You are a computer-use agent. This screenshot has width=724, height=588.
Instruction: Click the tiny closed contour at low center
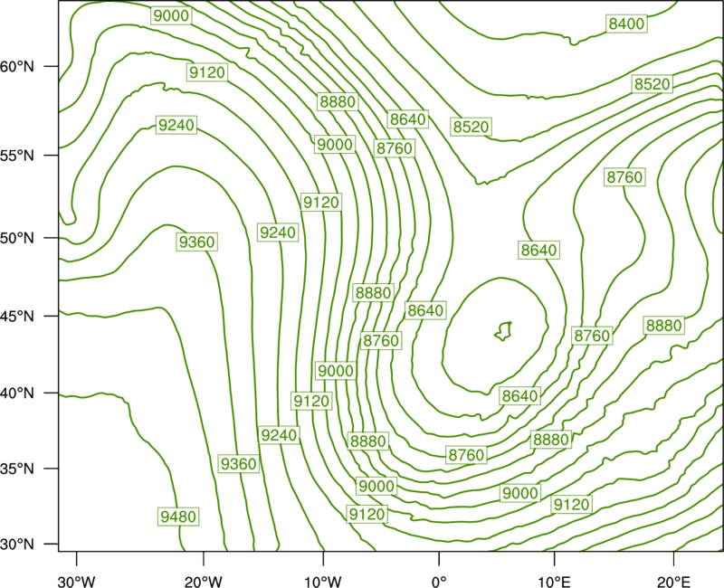tap(503, 331)
